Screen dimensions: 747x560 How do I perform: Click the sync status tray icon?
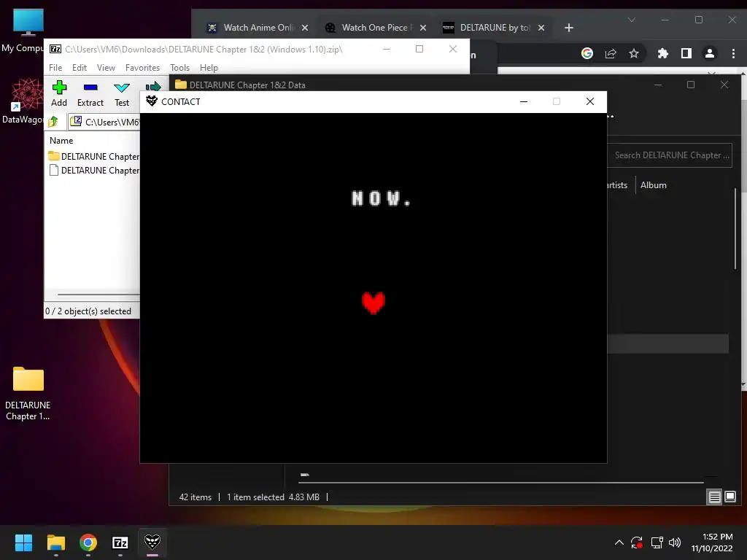click(x=637, y=542)
